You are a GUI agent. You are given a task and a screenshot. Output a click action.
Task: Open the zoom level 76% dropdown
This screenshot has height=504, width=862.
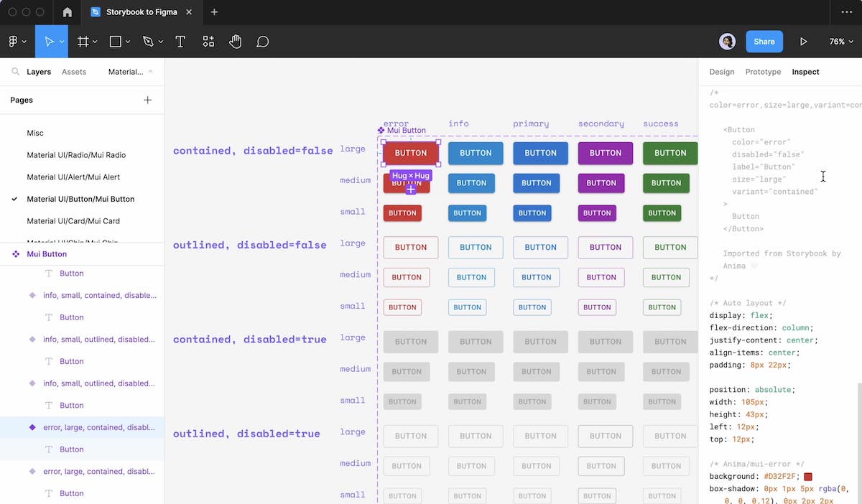(840, 42)
